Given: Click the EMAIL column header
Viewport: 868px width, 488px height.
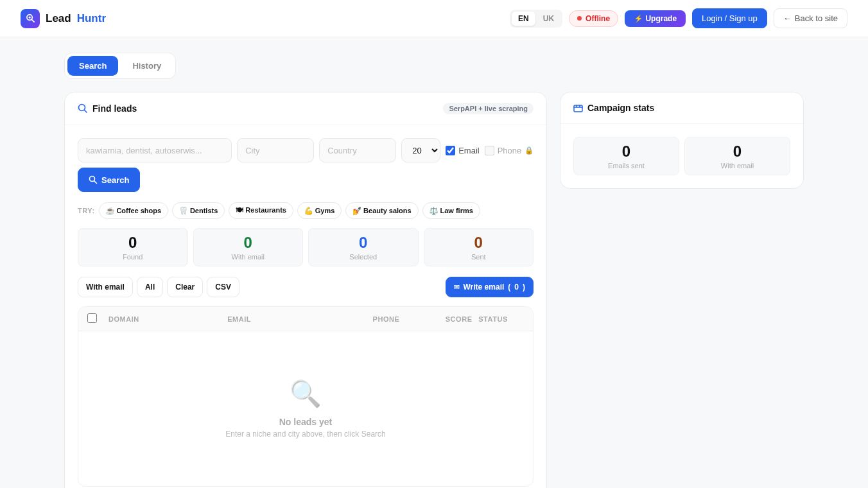Looking at the screenshot, I should (239, 319).
